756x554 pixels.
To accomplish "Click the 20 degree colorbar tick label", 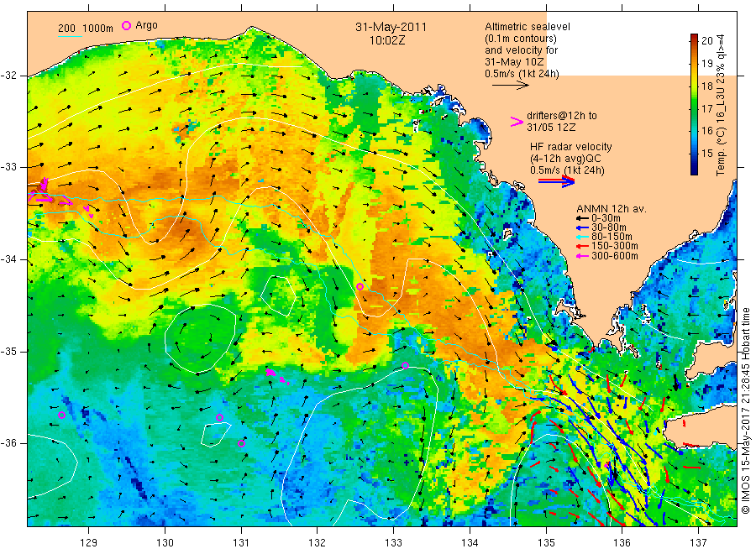I will [x=706, y=41].
